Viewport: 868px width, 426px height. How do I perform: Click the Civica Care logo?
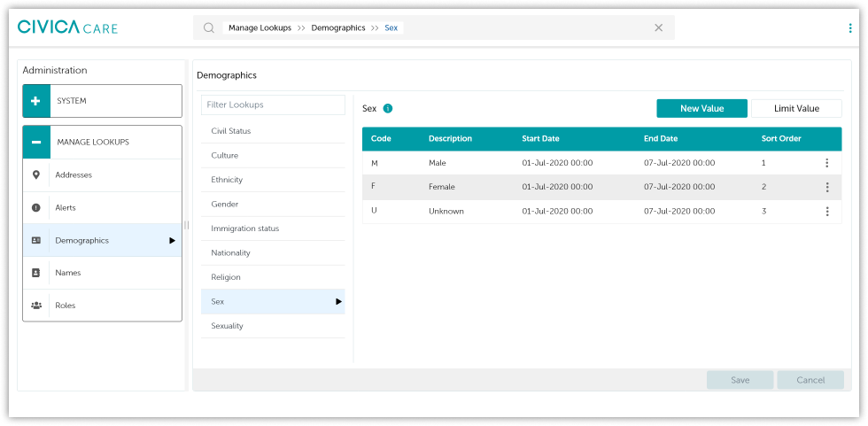tap(67, 27)
